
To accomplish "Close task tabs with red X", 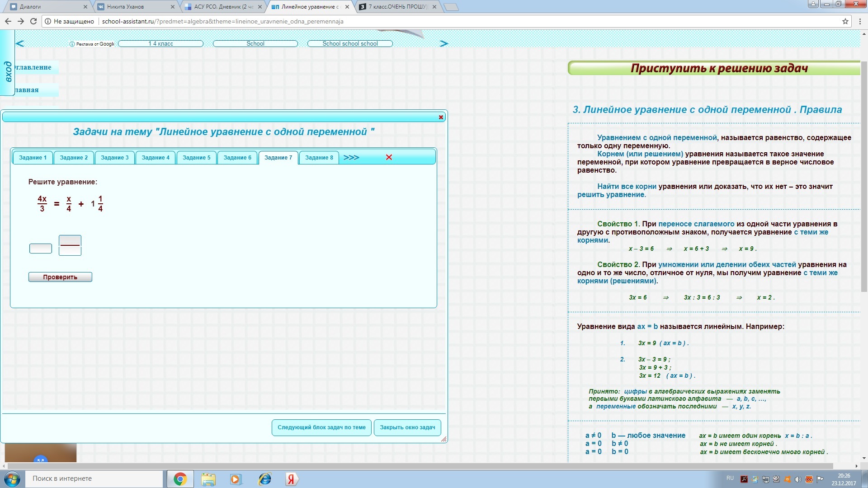I will pyautogui.click(x=389, y=157).
